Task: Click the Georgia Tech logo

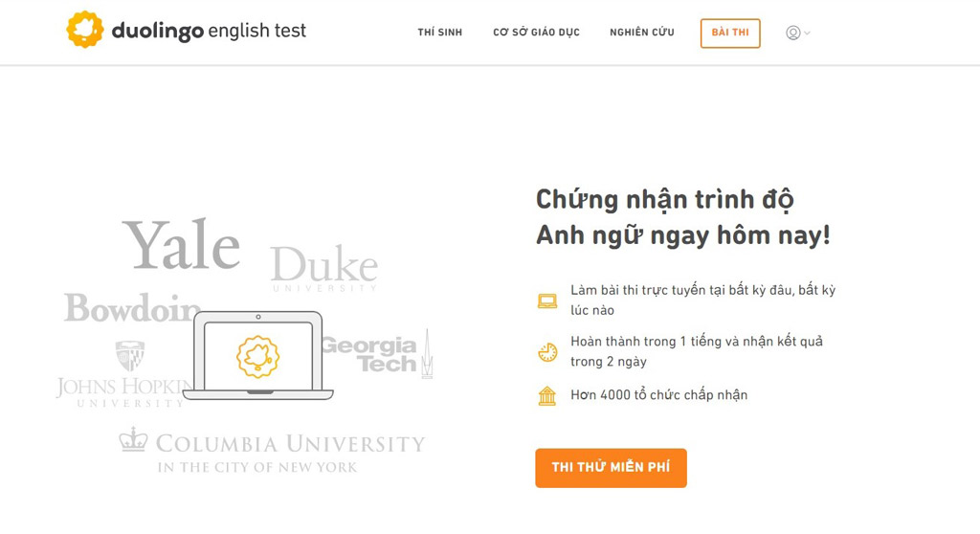Action: click(x=377, y=354)
